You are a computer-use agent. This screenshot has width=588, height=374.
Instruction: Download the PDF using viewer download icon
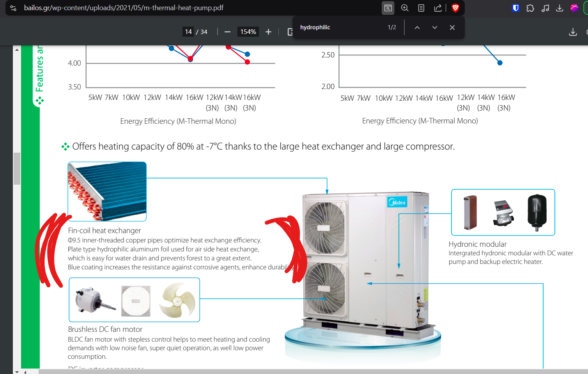tap(573, 32)
